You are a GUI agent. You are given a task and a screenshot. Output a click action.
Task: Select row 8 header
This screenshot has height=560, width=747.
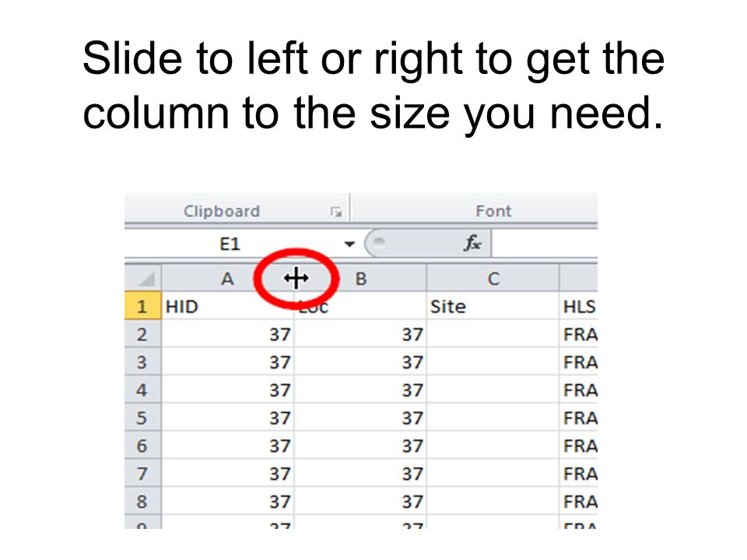(x=142, y=501)
